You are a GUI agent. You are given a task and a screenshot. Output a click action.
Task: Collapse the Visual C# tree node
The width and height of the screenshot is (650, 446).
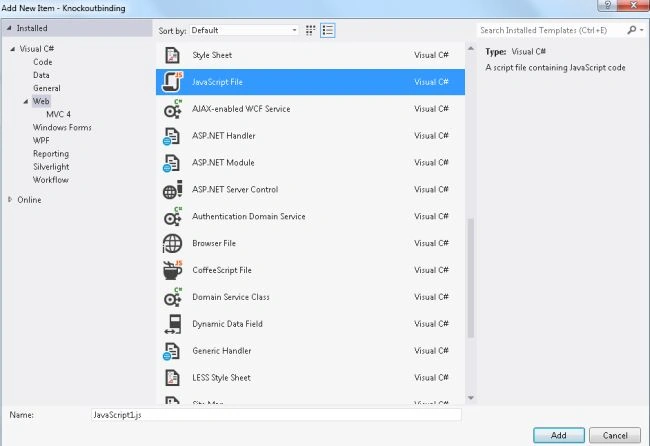(x=12, y=49)
